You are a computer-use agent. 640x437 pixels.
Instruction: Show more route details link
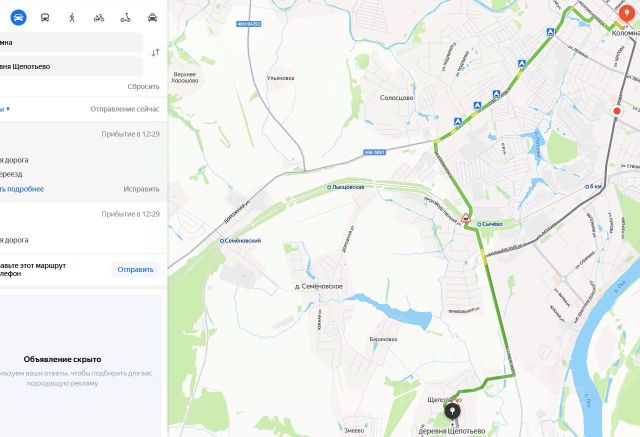click(x=22, y=189)
